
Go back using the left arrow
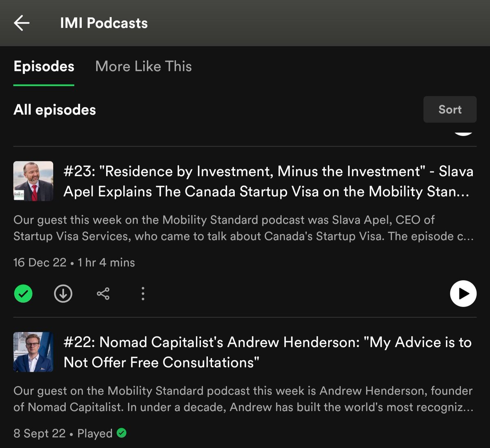coord(22,23)
